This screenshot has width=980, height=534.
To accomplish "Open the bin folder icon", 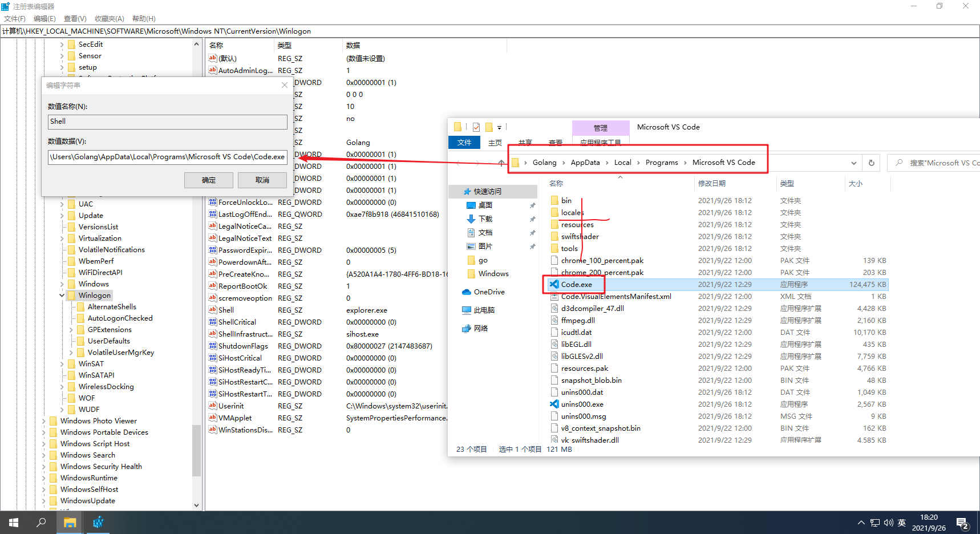I will tap(554, 200).
